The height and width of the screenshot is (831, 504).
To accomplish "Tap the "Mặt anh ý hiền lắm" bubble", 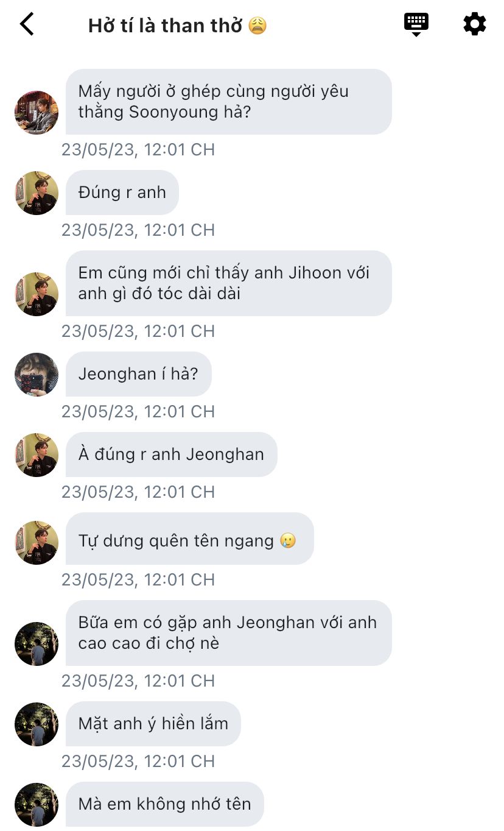I will (x=153, y=724).
